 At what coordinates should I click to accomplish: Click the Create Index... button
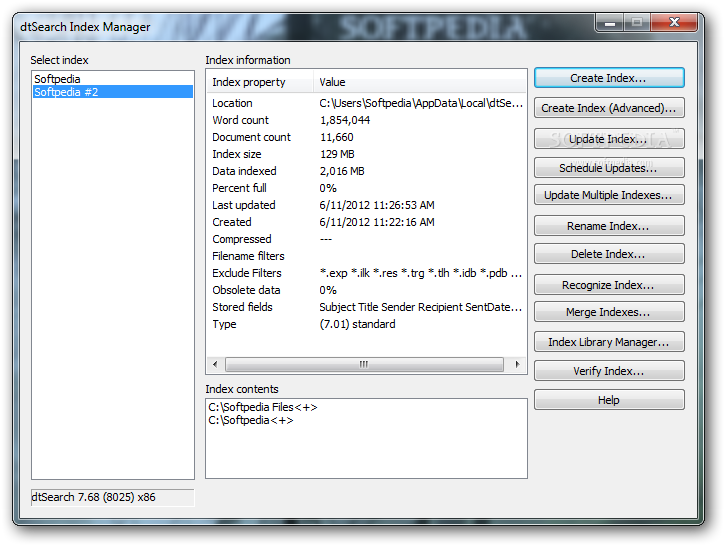[x=609, y=78]
